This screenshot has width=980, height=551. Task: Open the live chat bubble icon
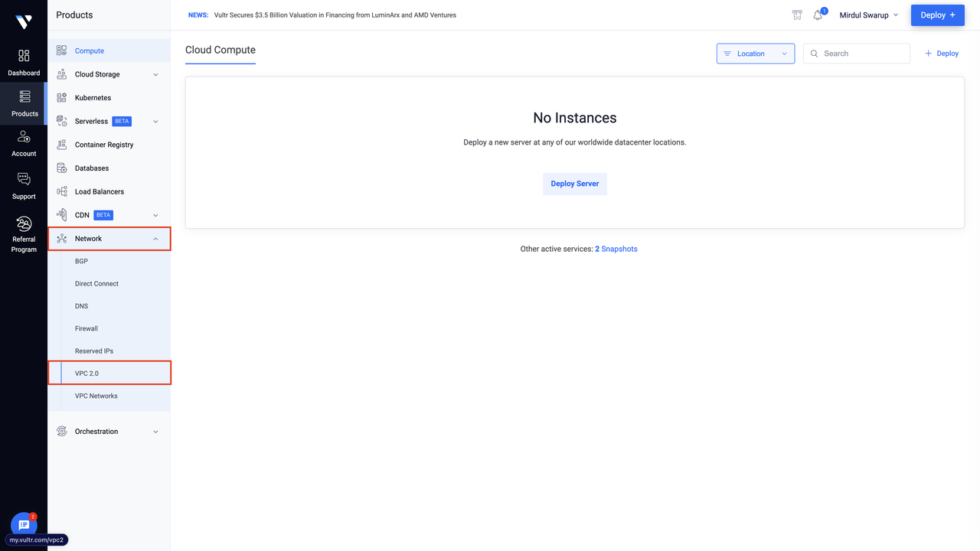tap(24, 525)
